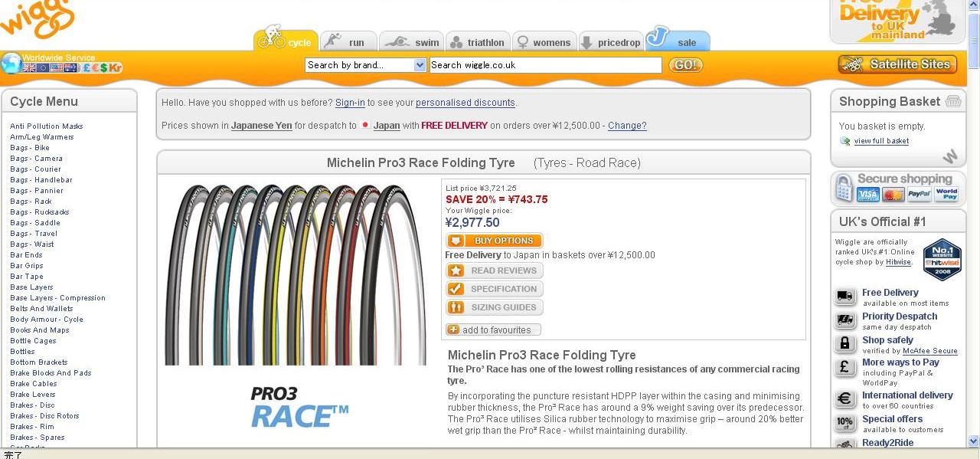Click the view full basket link
This screenshot has width=980, height=459.
[881, 141]
